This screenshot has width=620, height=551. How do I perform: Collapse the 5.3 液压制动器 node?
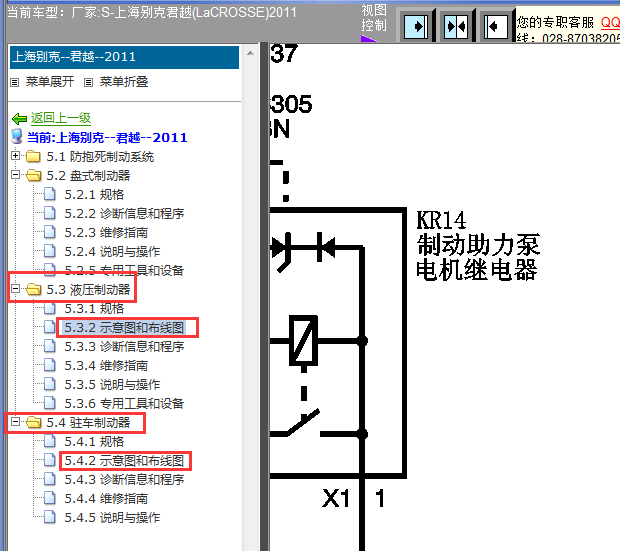pyautogui.click(x=15, y=288)
